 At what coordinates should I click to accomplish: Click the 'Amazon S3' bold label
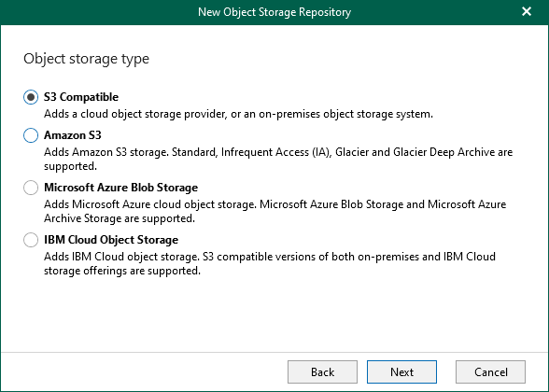coord(73,135)
